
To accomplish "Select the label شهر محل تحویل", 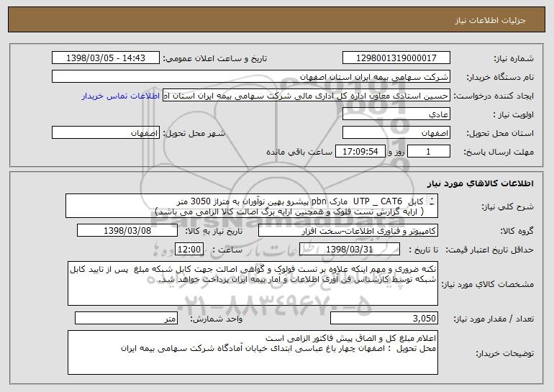I will coord(194,134).
